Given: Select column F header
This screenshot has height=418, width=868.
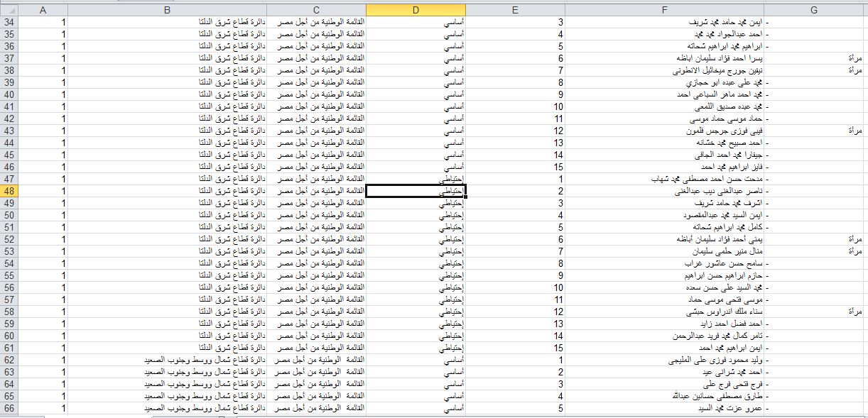Looking at the screenshot, I should click(664, 10).
